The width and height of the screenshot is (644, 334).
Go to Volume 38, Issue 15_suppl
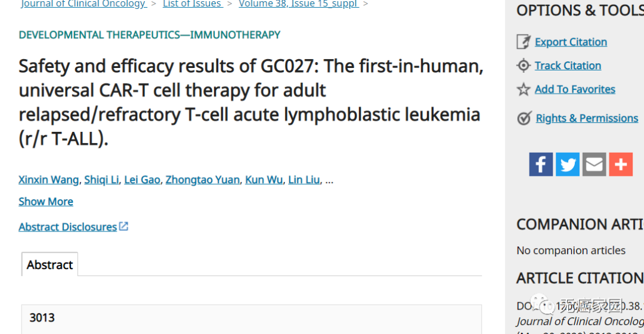coord(298,4)
